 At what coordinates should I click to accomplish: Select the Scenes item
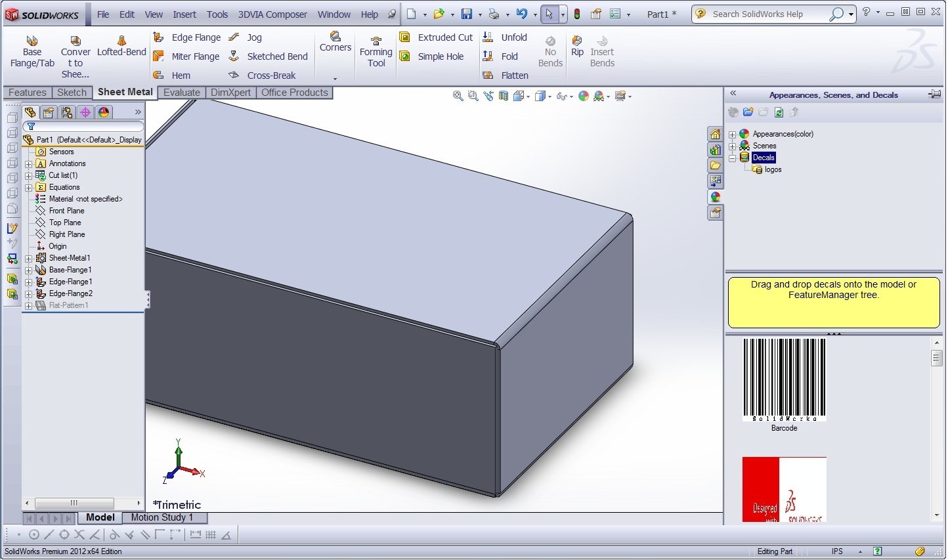(764, 146)
